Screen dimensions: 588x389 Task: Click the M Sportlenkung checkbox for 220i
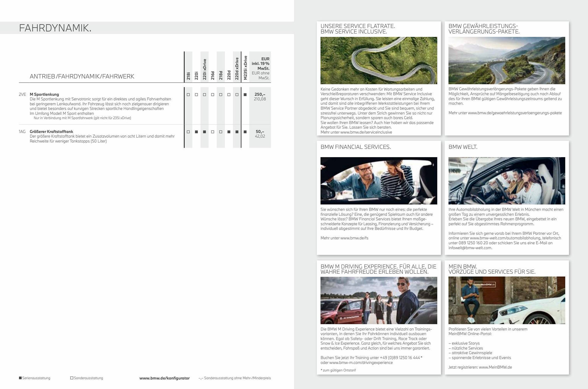point(196,95)
